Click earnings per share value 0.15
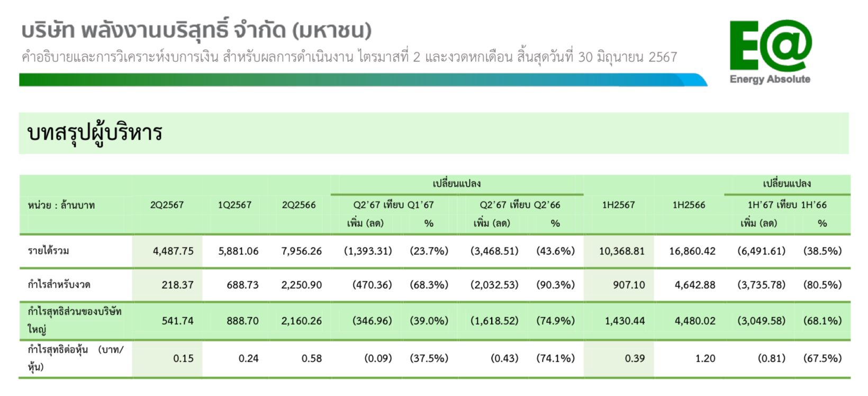The image size is (868, 396). point(183,358)
